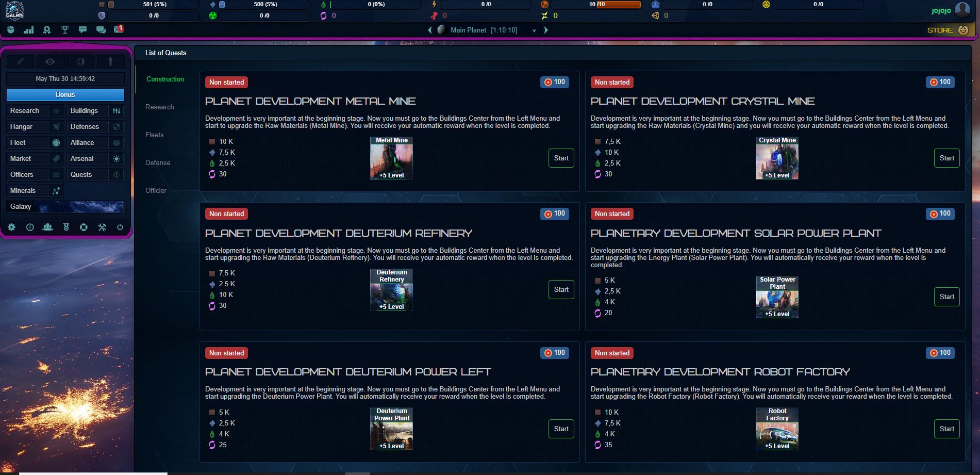Image resolution: width=980 pixels, height=475 pixels.
Task: Select the Fleets quest category
Action: click(x=154, y=135)
